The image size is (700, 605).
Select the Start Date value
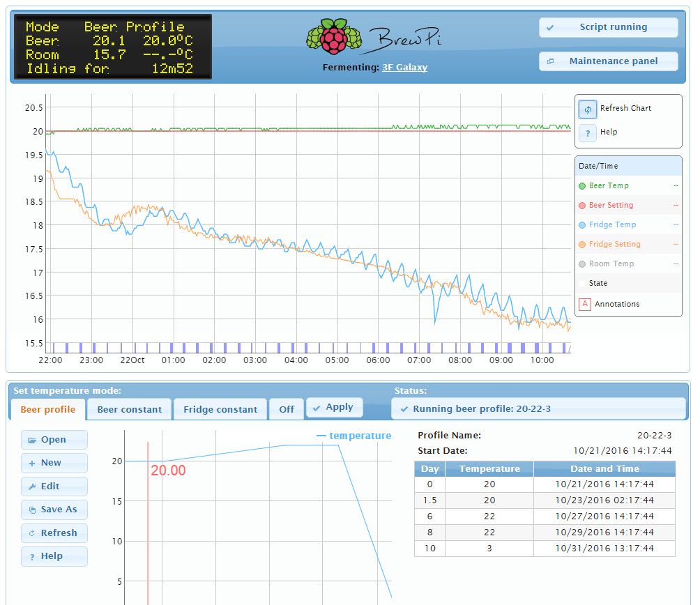point(623,451)
